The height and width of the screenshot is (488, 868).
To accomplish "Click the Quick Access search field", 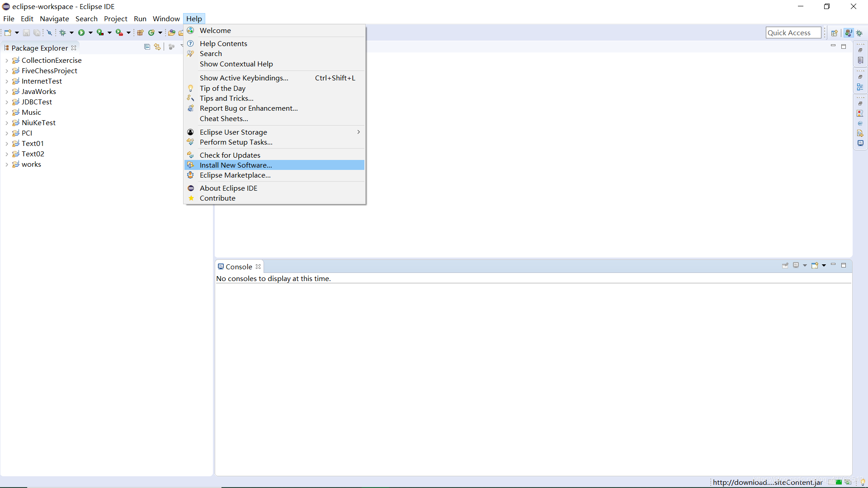I will pyautogui.click(x=793, y=33).
